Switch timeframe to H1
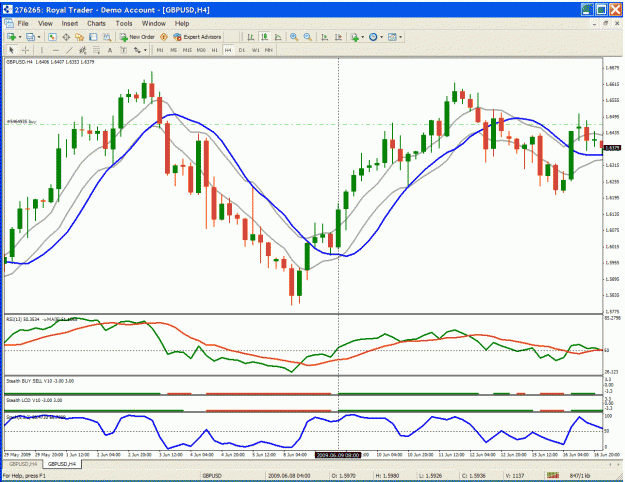This screenshot has width=625, height=482. pyautogui.click(x=214, y=50)
